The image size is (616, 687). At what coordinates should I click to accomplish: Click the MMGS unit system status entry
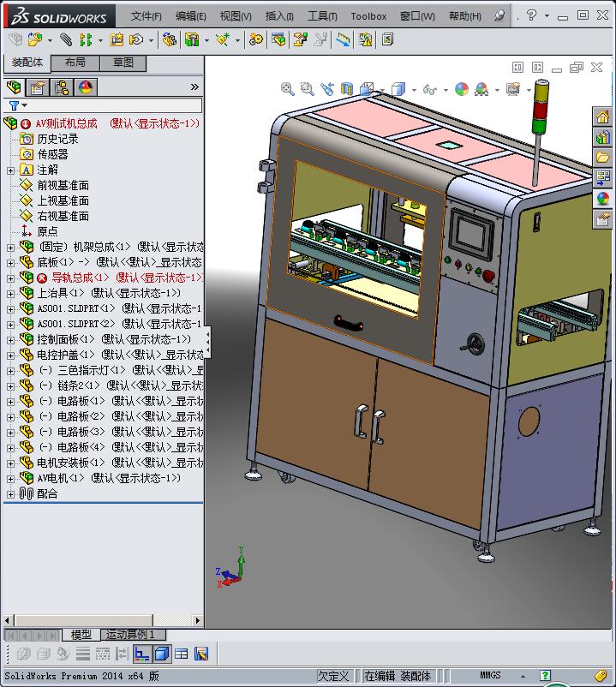(x=490, y=675)
